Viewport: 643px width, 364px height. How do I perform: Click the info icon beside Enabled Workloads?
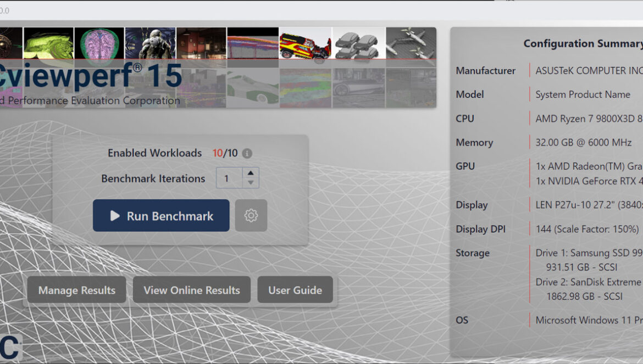[247, 153]
